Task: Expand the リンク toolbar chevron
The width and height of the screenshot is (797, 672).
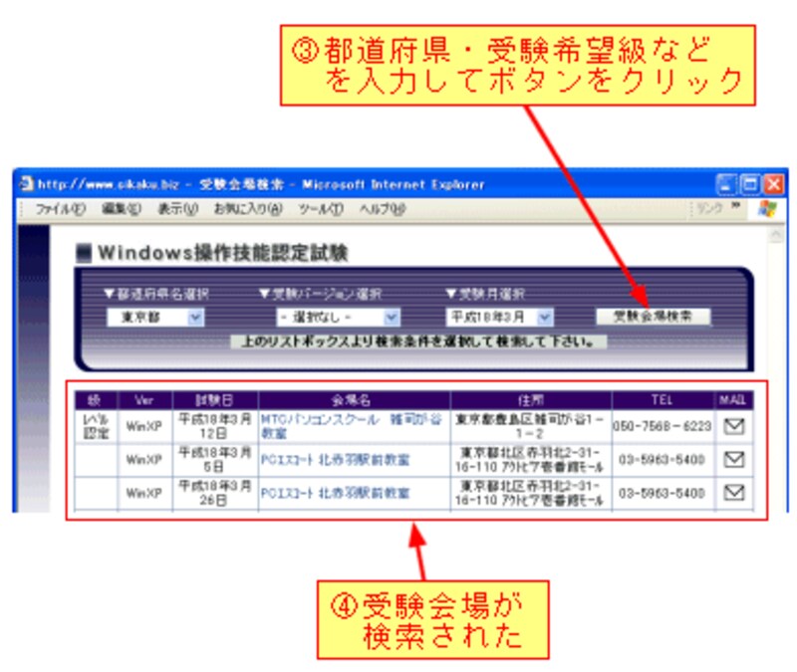Action: 735,205
